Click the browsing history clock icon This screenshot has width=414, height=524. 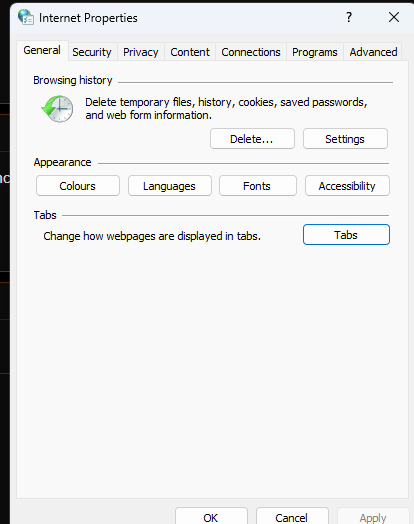57,109
